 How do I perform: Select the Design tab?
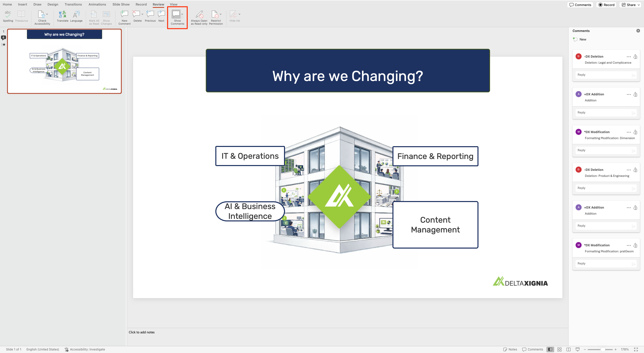pos(53,4)
